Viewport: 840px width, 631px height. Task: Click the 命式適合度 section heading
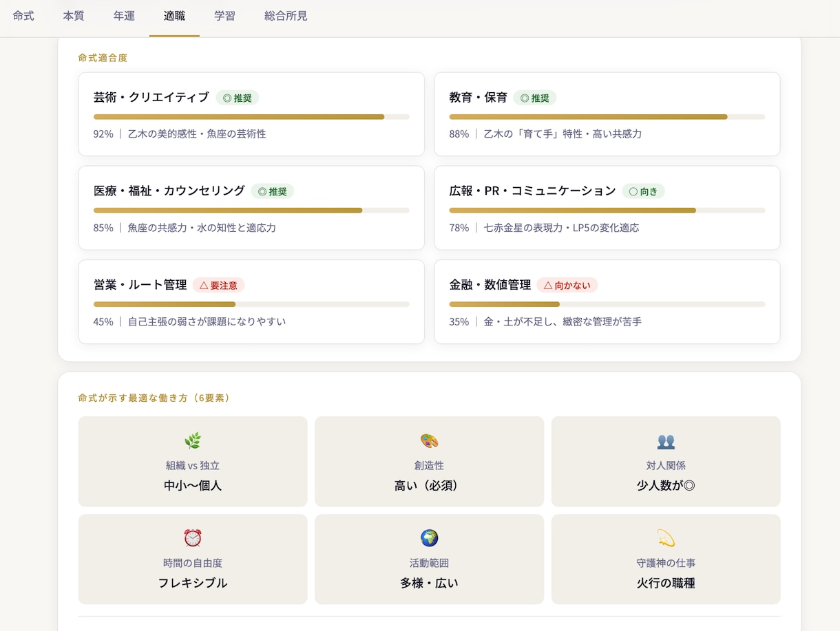pos(103,58)
